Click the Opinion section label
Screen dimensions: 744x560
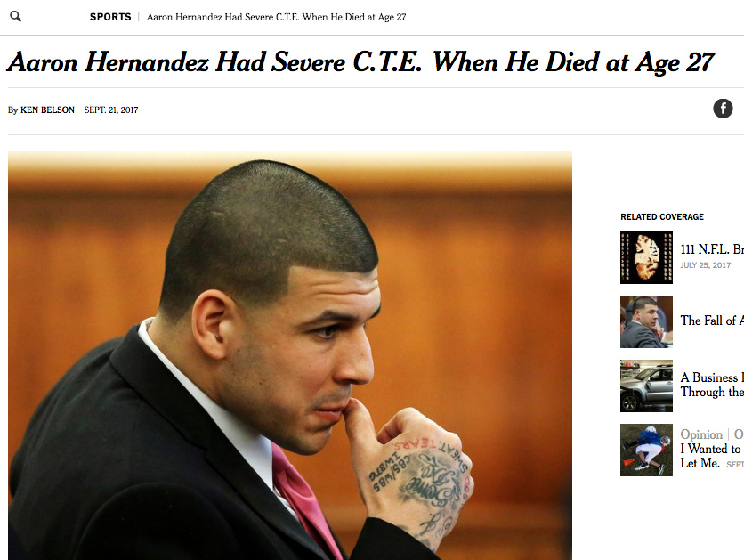click(x=701, y=434)
